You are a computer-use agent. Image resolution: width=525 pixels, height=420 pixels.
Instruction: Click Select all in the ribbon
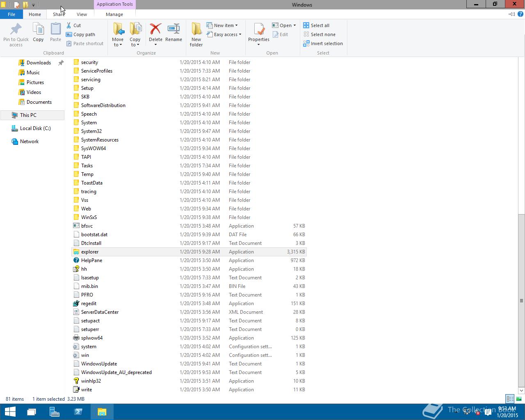click(316, 25)
